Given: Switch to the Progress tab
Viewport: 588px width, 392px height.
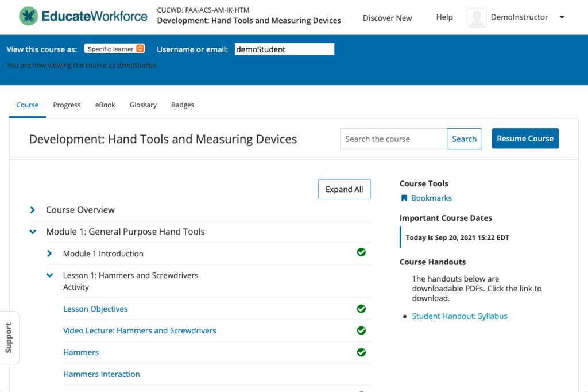Looking at the screenshot, I should [x=67, y=105].
